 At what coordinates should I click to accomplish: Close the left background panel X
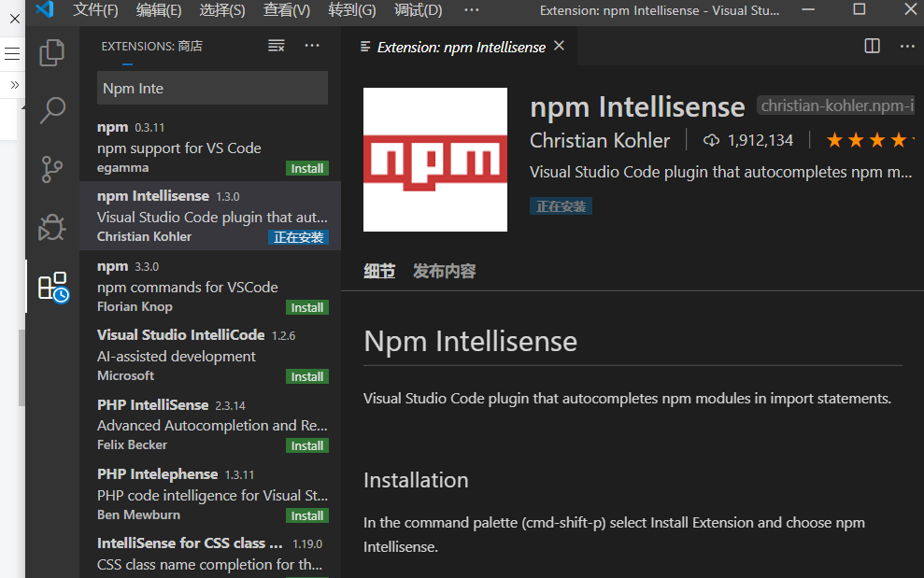(15, 19)
